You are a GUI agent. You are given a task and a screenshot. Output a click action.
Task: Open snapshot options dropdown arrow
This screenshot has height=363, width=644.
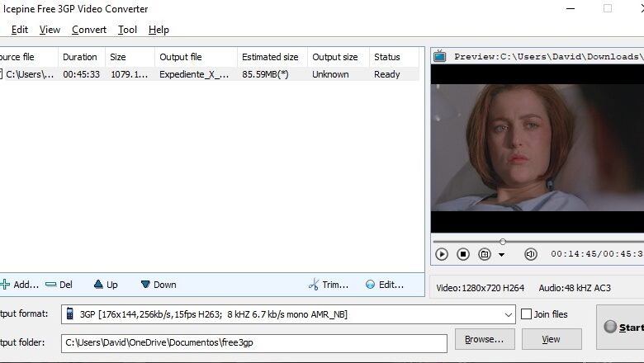(x=501, y=255)
